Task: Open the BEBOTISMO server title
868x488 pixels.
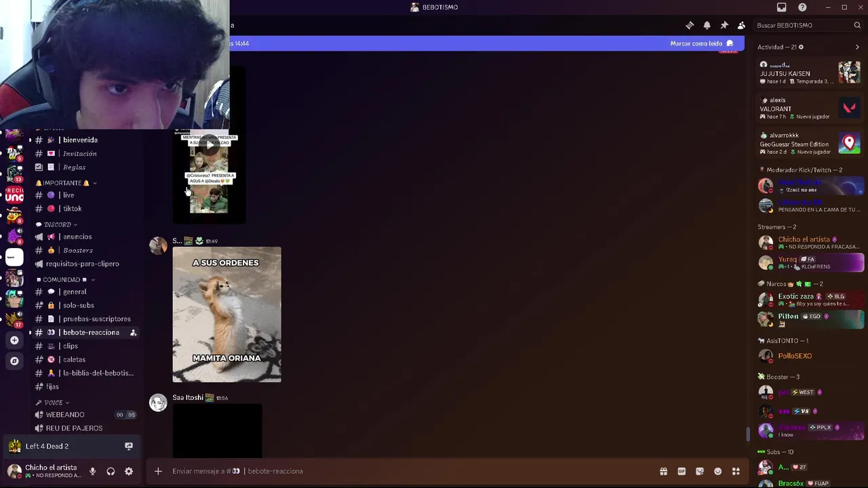Action: (434, 7)
